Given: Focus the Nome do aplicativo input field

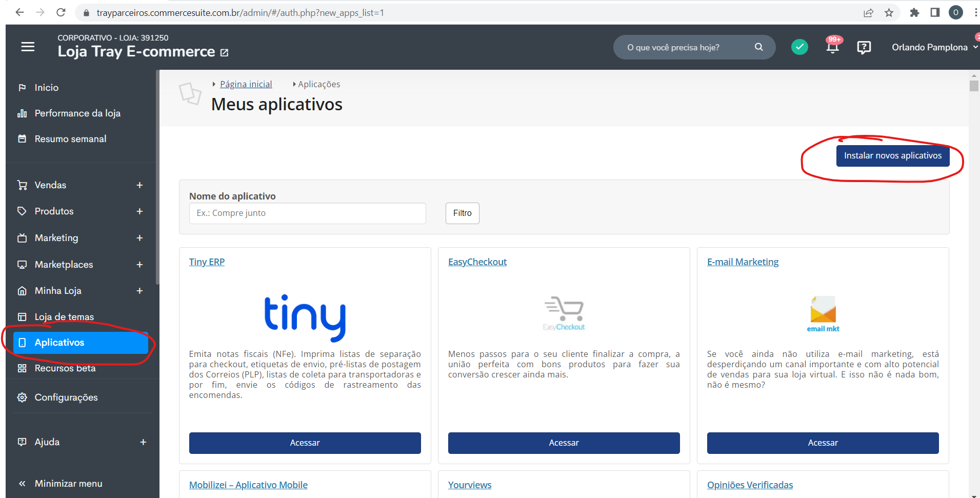Looking at the screenshot, I should (x=307, y=213).
